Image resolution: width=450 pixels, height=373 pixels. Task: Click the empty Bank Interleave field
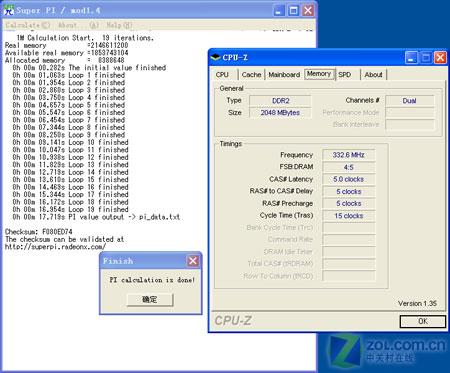410,125
